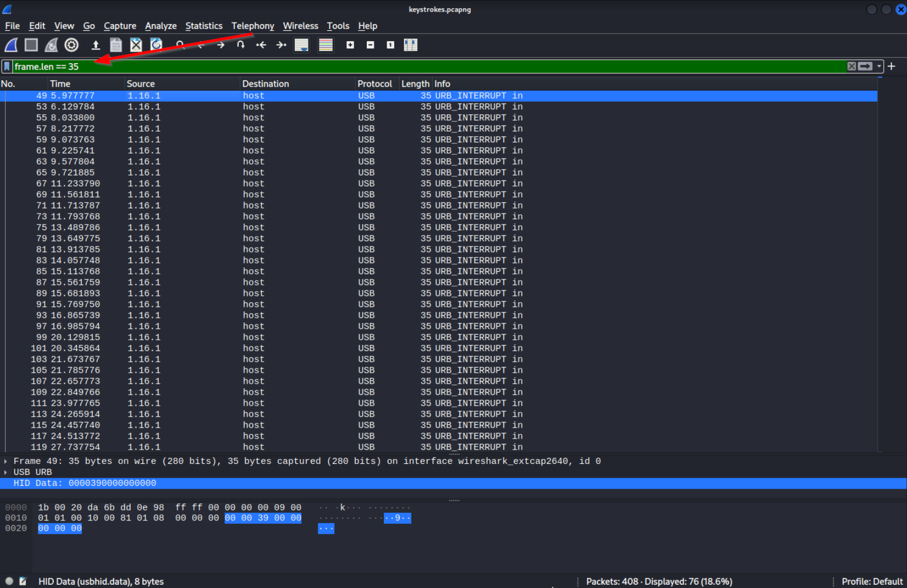Click the Packets: 408 Displayed: 76 status text
Viewport: 907px width, 588px height.
point(659,581)
